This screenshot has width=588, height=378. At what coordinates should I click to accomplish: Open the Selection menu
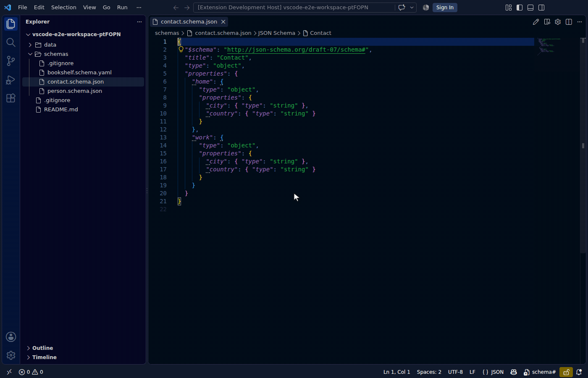click(64, 8)
